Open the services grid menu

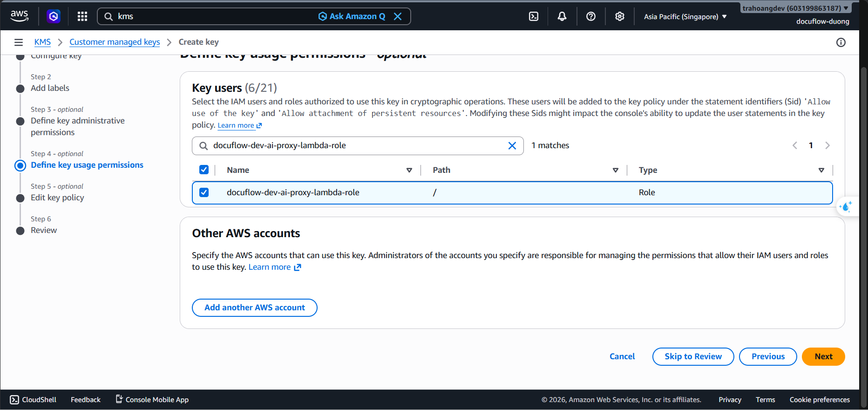tap(82, 16)
